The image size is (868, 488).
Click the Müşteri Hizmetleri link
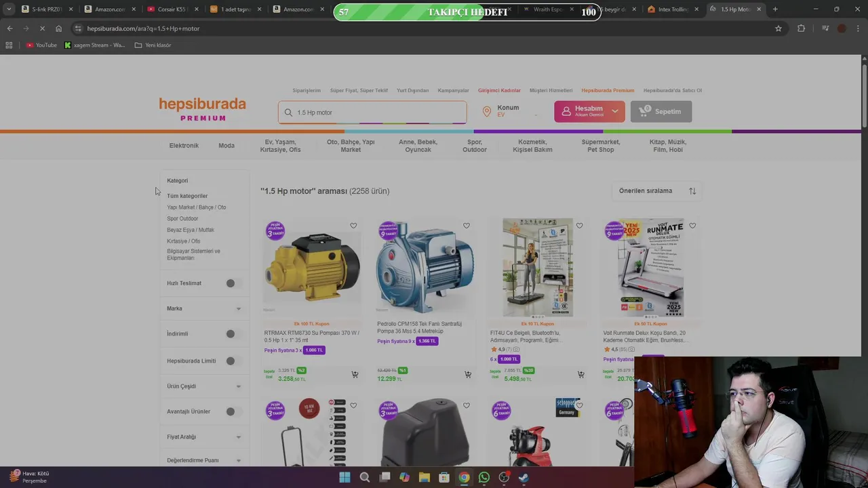point(551,90)
